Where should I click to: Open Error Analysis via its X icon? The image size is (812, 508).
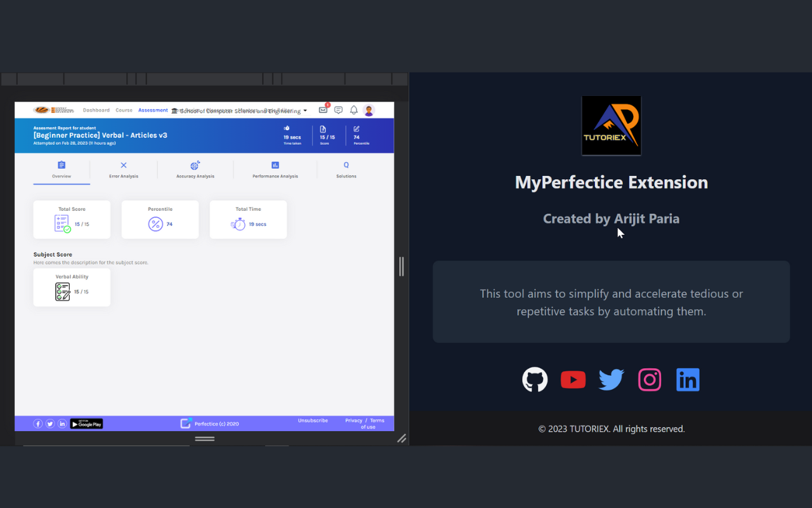click(122, 165)
